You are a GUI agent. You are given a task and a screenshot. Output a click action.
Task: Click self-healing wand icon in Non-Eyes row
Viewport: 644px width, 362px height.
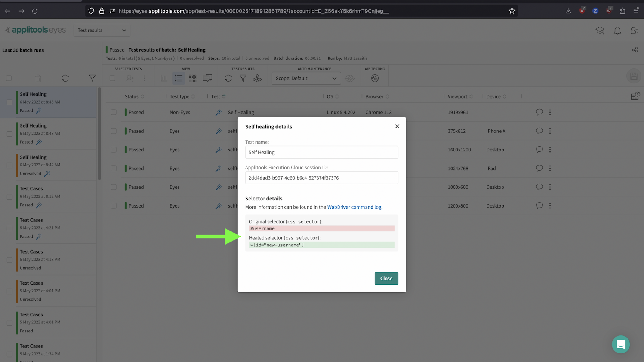219,112
